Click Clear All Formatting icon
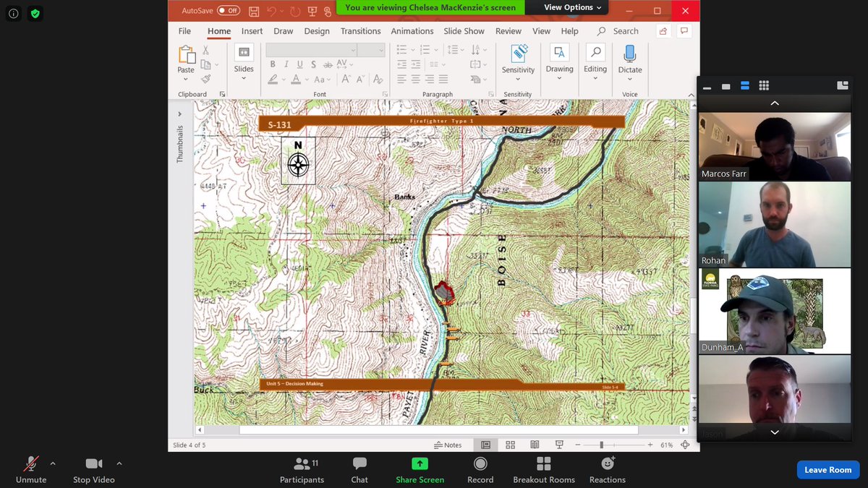Viewport: 868px width, 488px height. click(379, 80)
